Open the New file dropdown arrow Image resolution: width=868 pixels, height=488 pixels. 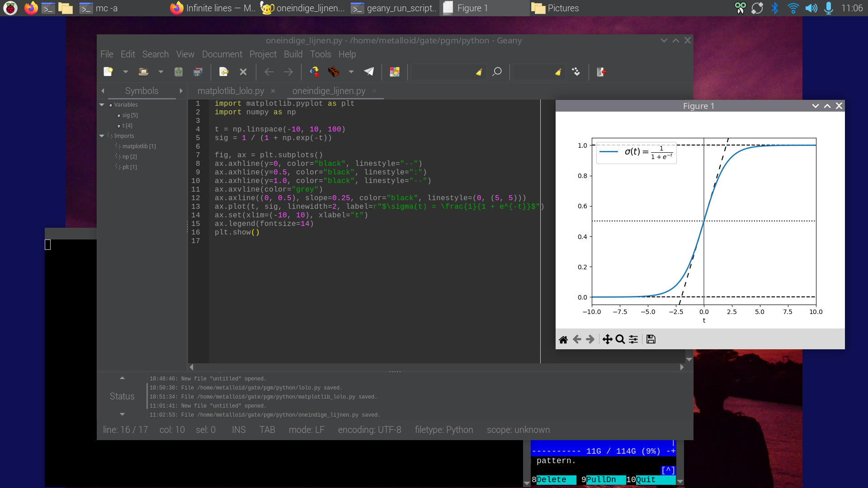click(125, 72)
